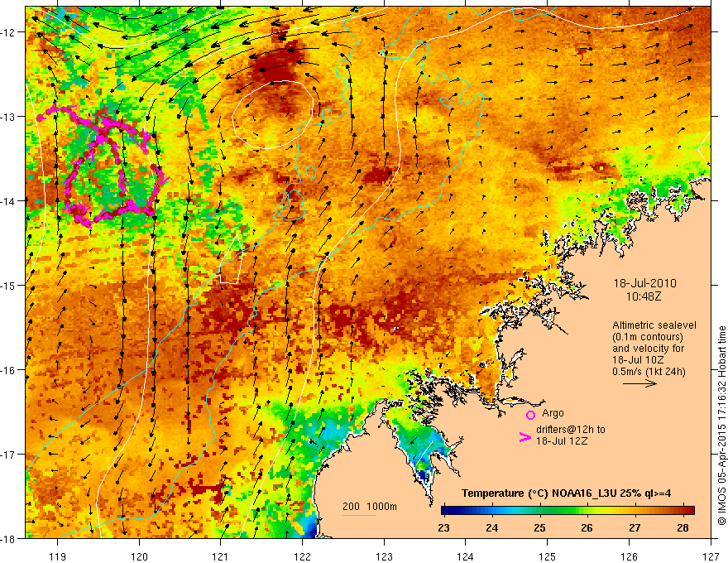Click the IMOS copyright timestamp text
This screenshot has width=728, height=563.
click(x=721, y=426)
